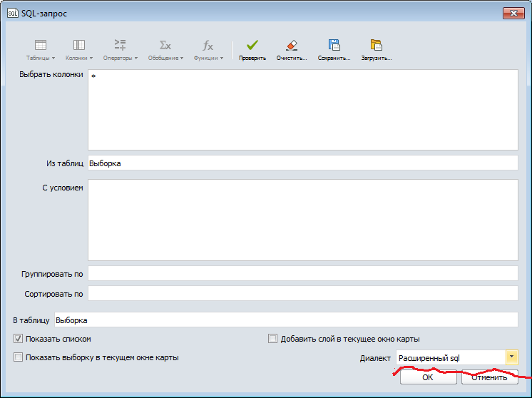Image resolution: width=532 pixels, height=398 pixels.
Task: Click into the С условием text area
Action: click(302, 220)
